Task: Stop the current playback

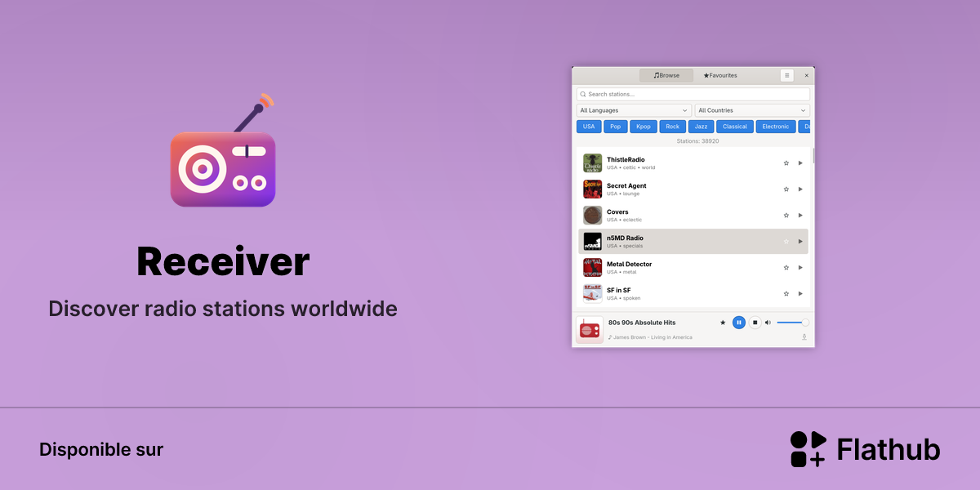Action: point(755,323)
